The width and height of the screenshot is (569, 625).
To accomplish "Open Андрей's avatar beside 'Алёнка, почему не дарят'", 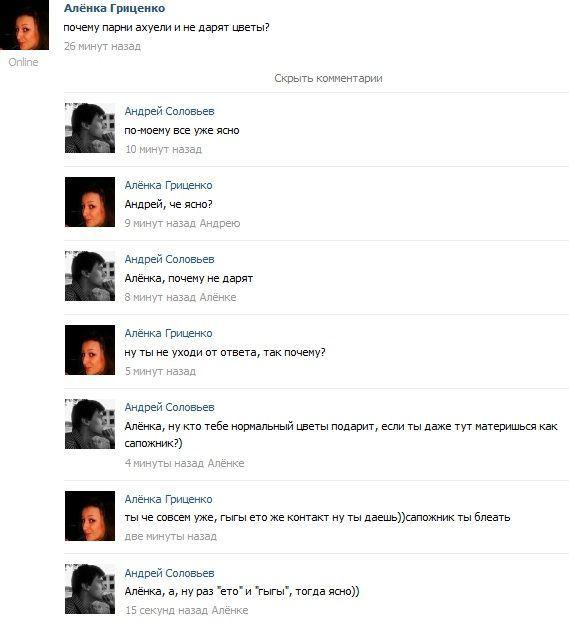I will tap(90, 276).
